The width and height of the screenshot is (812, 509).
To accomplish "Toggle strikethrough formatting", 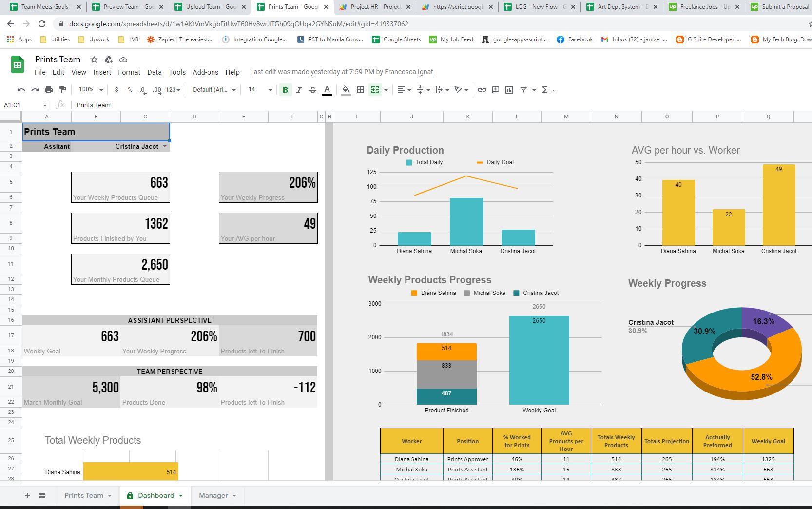I will click(313, 90).
